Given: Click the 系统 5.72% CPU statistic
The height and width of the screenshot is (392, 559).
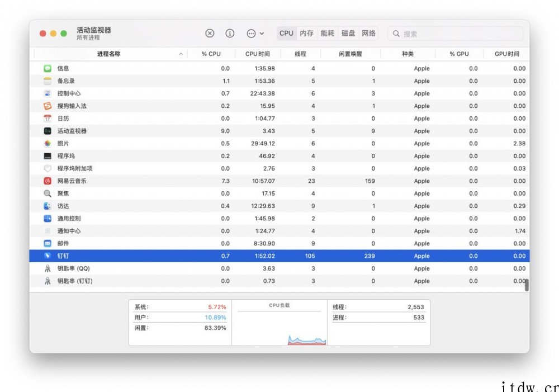Looking at the screenshot, I should click(x=180, y=307).
